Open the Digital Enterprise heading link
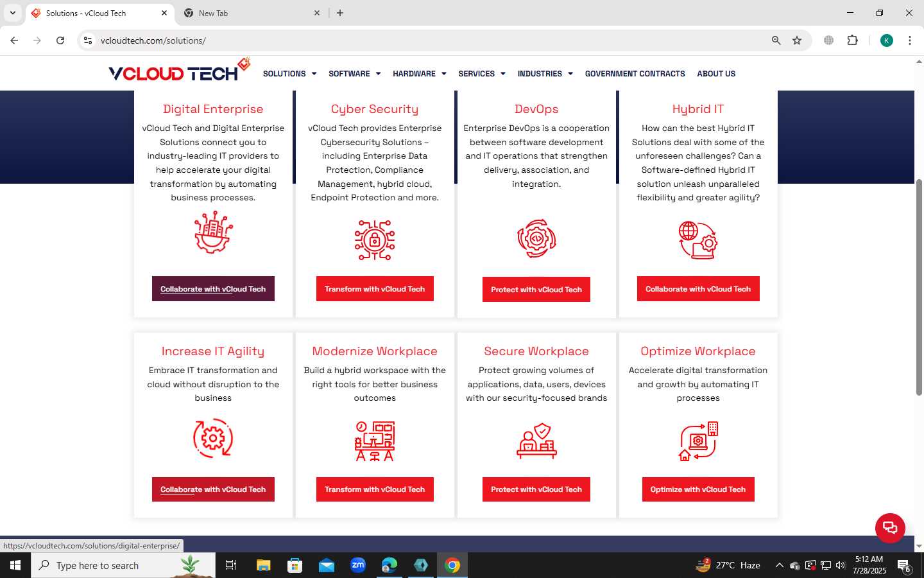The width and height of the screenshot is (924, 578). tap(213, 109)
